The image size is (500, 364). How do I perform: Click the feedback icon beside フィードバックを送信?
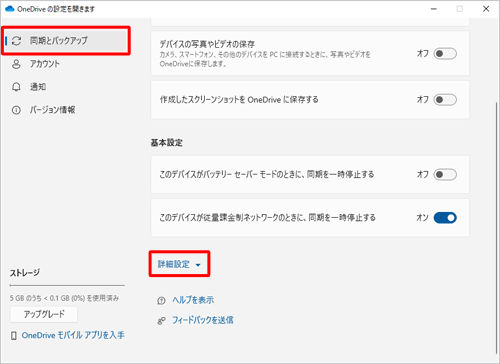[161, 321]
